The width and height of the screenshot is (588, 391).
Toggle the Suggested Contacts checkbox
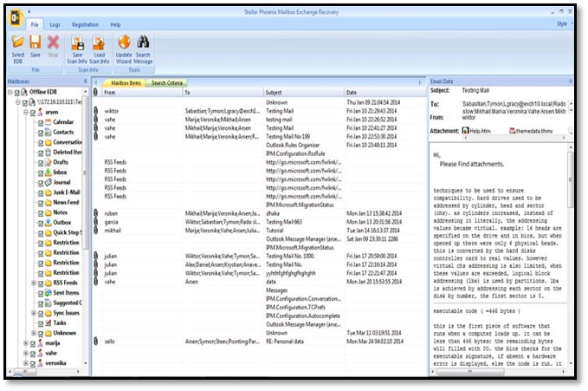[x=41, y=303]
